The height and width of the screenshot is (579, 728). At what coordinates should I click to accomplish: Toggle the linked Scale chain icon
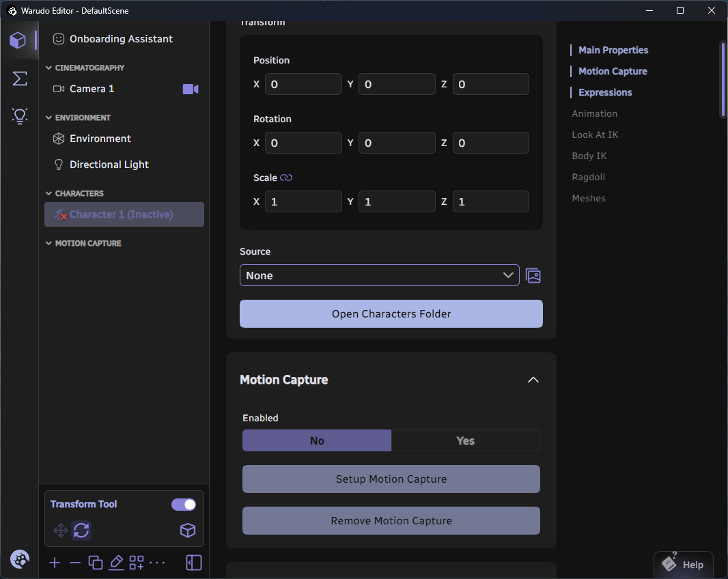(x=286, y=178)
